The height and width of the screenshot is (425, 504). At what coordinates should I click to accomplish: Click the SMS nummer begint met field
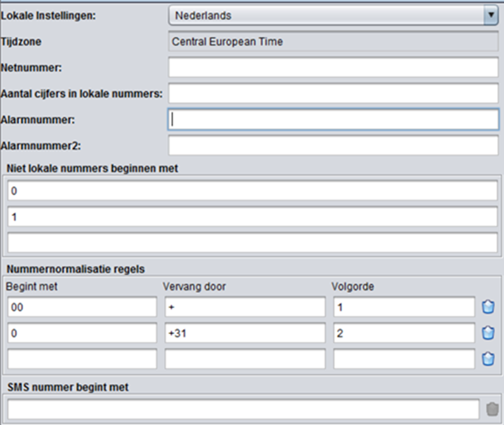243,409
